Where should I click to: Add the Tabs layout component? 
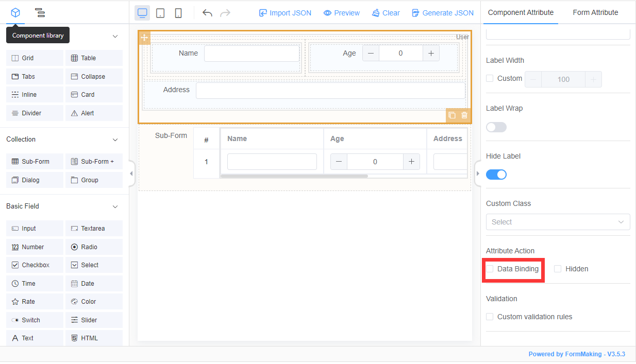point(35,76)
